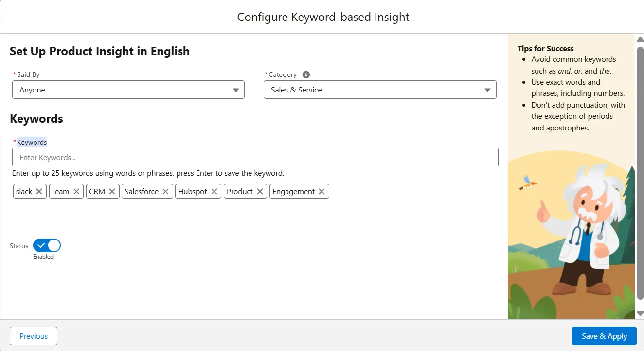Click the vertical scrollbar thumb
Screen dimensions: 644x351
(x=640, y=170)
